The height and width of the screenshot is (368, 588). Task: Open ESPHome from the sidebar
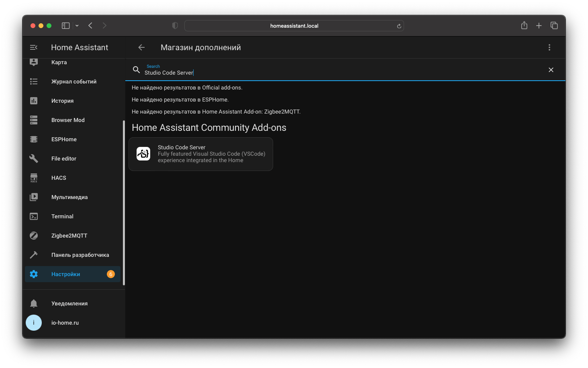click(64, 139)
